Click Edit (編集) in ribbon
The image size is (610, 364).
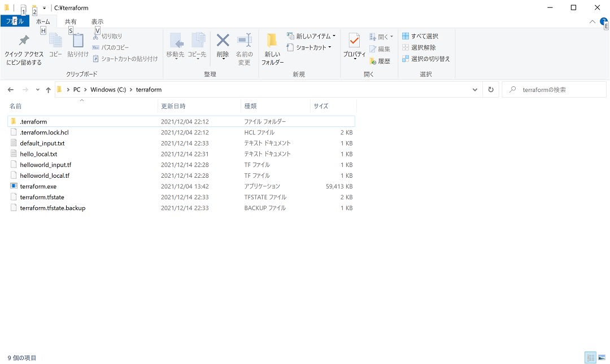[380, 49]
